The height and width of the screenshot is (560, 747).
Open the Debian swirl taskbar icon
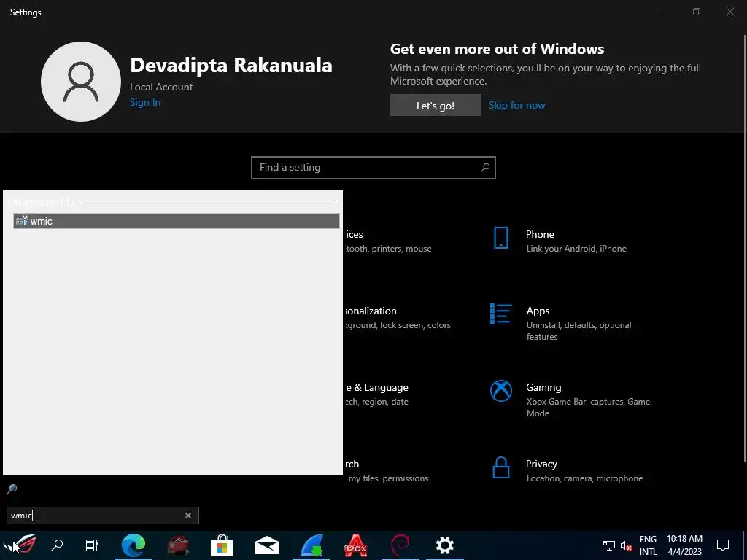click(x=400, y=545)
